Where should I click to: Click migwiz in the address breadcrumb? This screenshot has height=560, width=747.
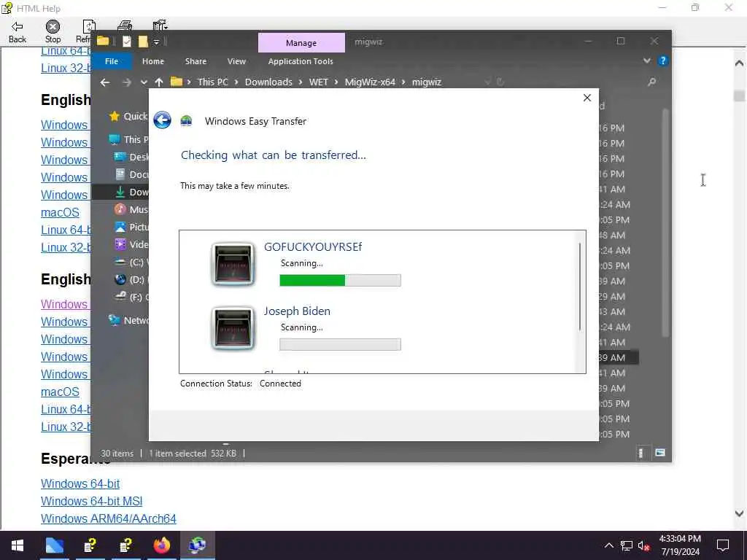427,82
